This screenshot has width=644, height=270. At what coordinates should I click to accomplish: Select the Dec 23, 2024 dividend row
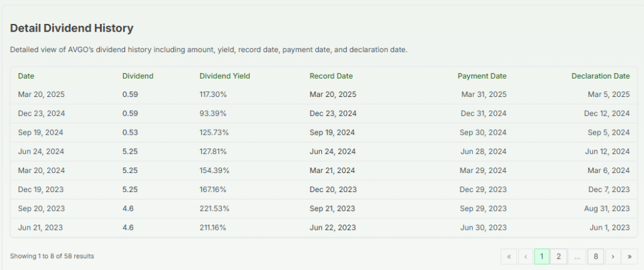42,113
